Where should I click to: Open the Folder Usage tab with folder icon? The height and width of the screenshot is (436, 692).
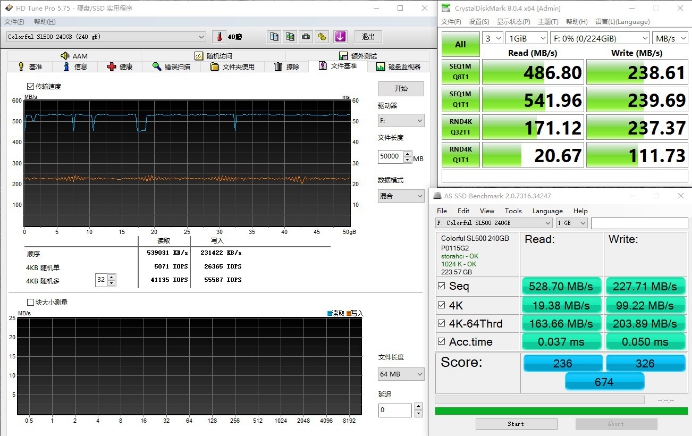click(232, 67)
